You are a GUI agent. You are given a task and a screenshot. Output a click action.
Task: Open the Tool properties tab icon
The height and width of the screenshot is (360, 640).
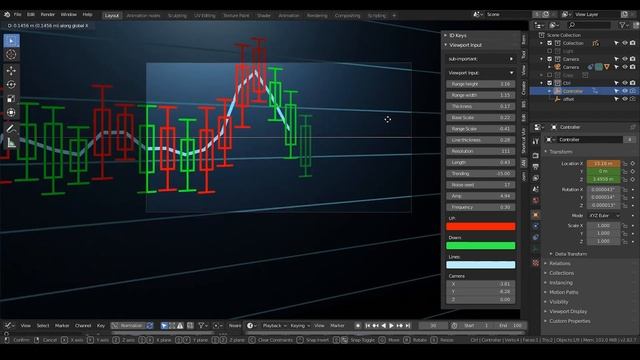(536, 141)
